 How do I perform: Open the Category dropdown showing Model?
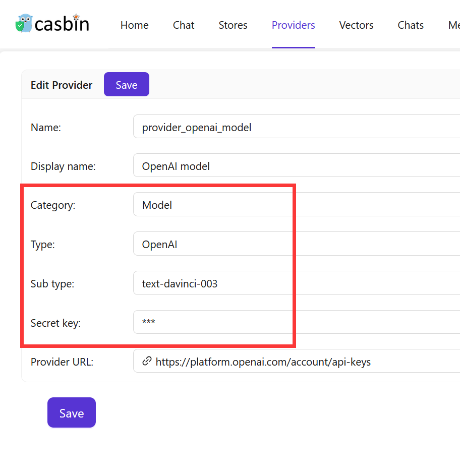click(x=212, y=205)
